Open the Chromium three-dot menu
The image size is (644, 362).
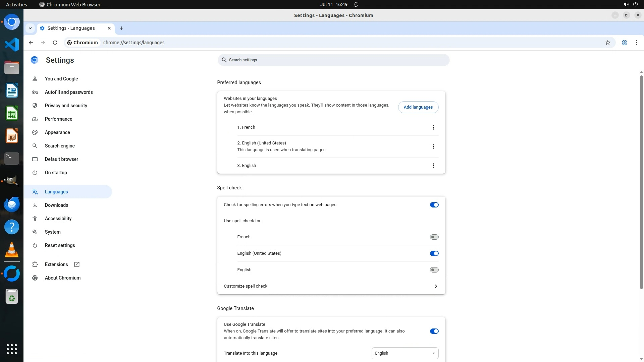636,43
